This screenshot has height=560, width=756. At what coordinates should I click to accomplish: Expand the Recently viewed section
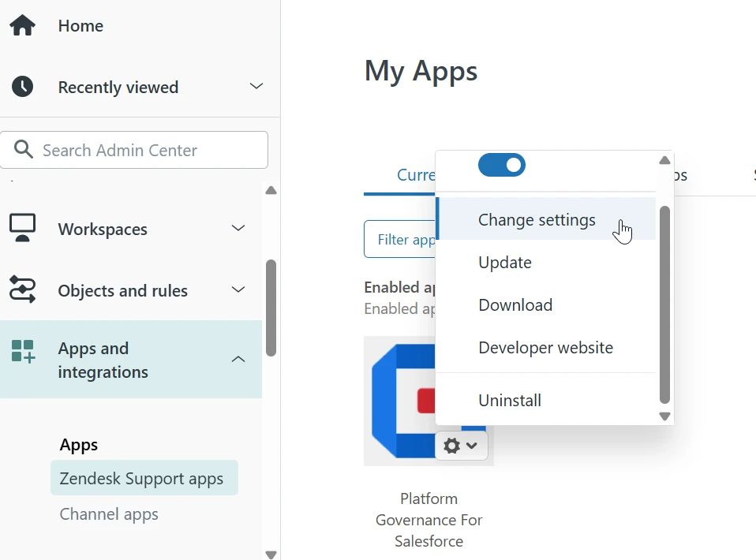pyautogui.click(x=256, y=86)
